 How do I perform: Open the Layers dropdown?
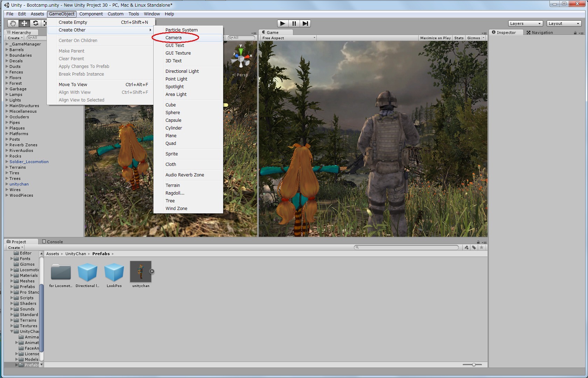click(x=525, y=23)
